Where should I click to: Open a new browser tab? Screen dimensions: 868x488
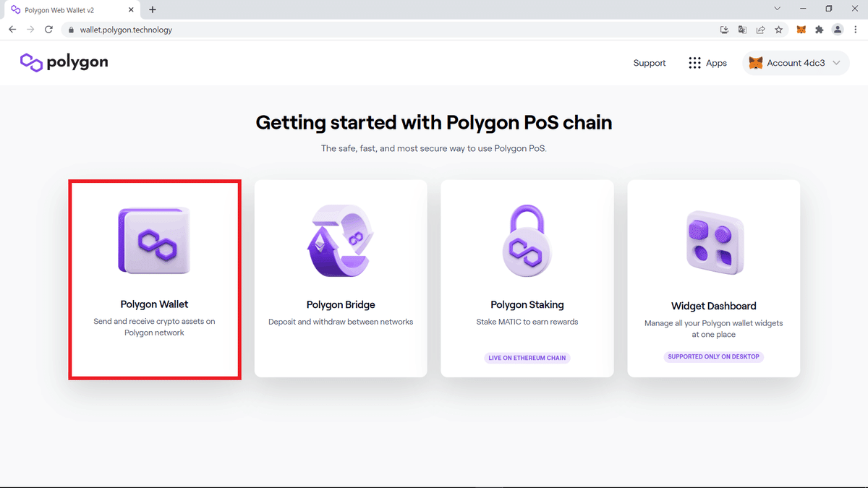(153, 9)
